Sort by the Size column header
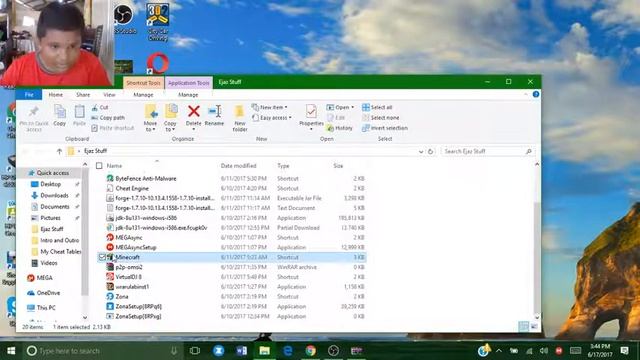640x360 pixels. tap(338, 166)
